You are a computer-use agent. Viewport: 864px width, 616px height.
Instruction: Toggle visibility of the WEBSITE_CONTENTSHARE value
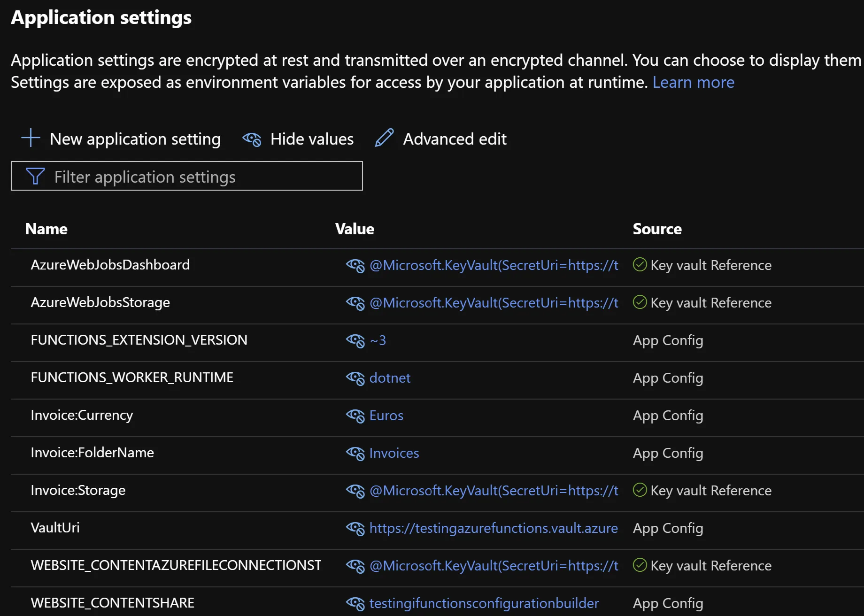[356, 604]
